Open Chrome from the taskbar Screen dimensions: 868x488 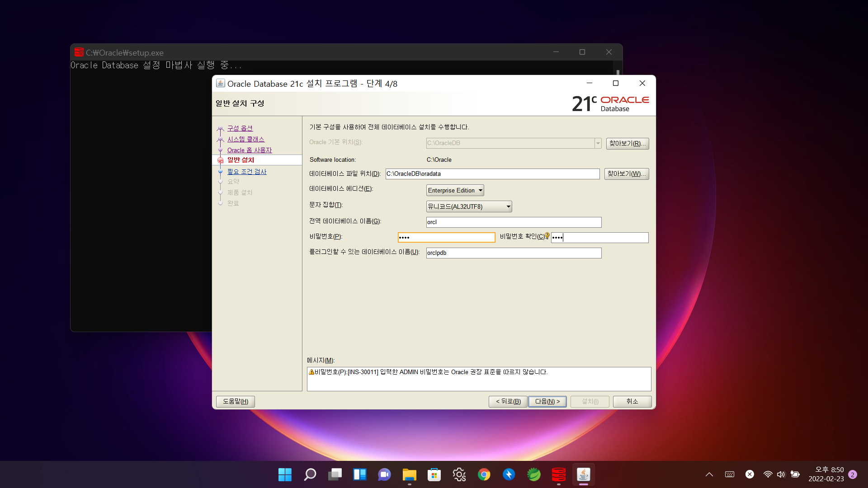484,474
